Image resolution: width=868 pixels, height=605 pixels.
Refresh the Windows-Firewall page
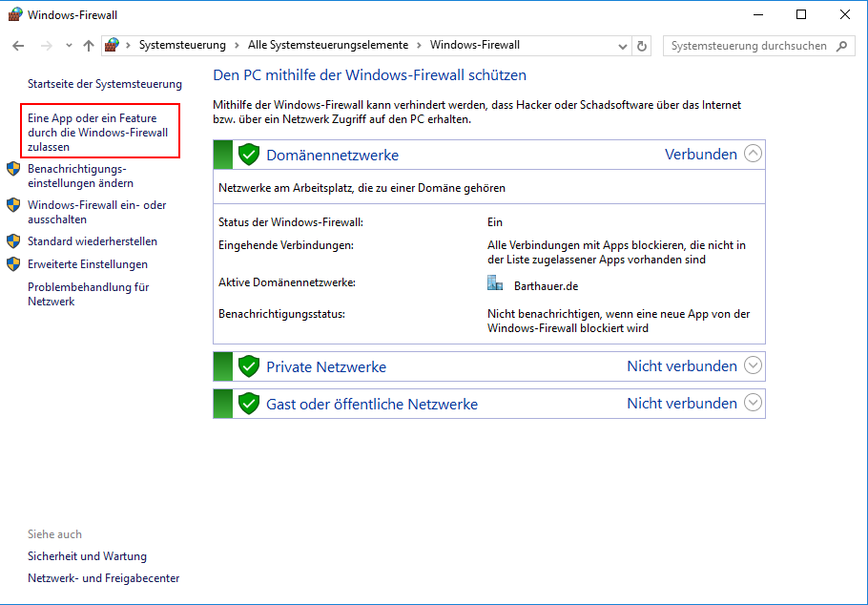click(642, 46)
